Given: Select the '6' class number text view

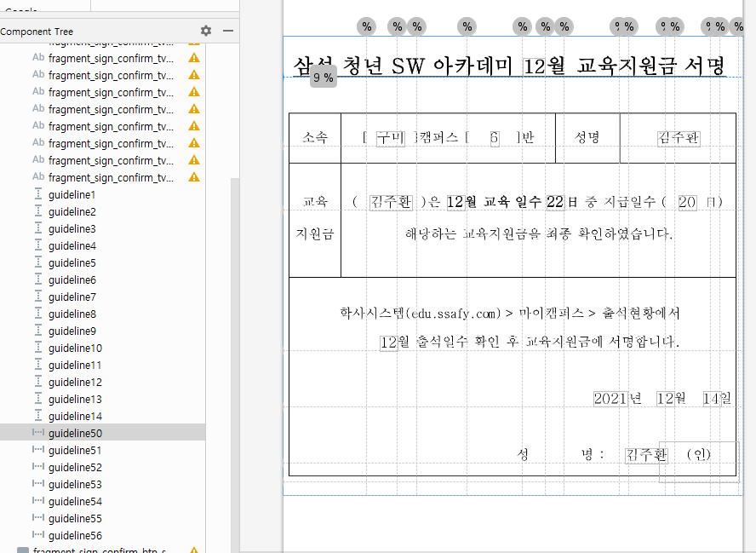Looking at the screenshot, I should (x=494, y=138).
